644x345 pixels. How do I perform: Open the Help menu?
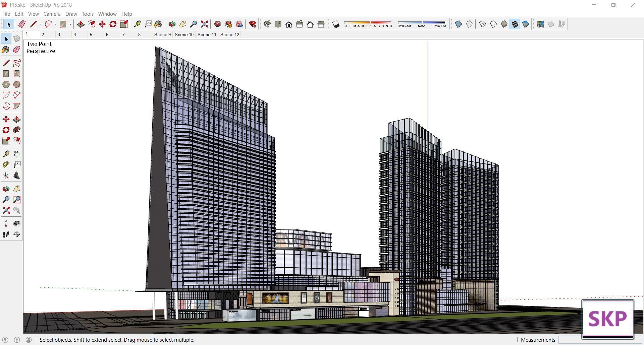[x=126, y=14]
